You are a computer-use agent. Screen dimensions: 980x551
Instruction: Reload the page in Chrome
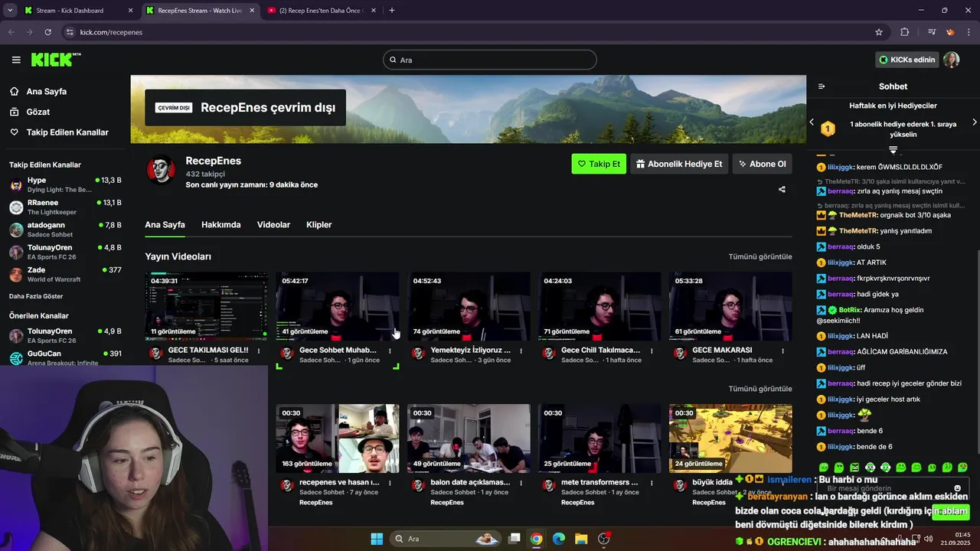(47, 32)
